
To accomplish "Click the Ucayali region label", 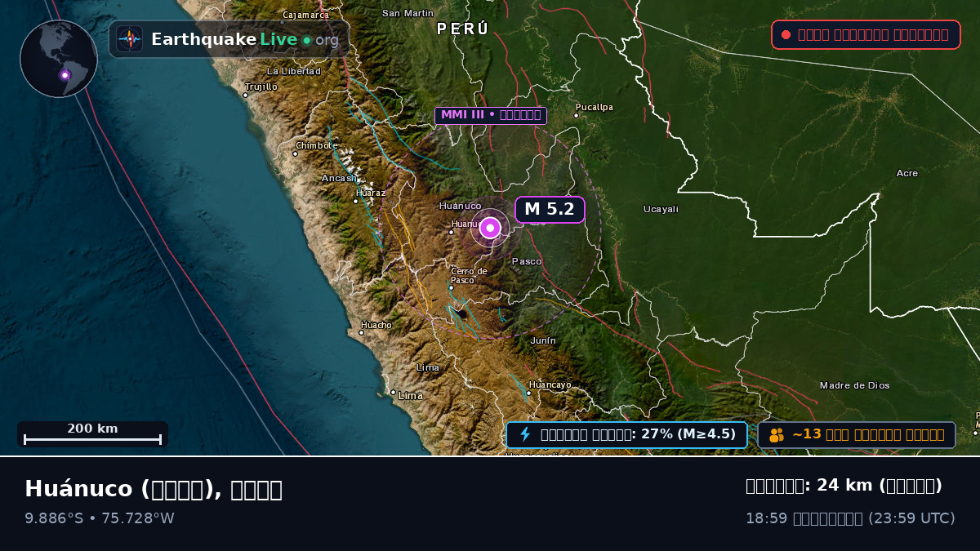I will point(661,209).
